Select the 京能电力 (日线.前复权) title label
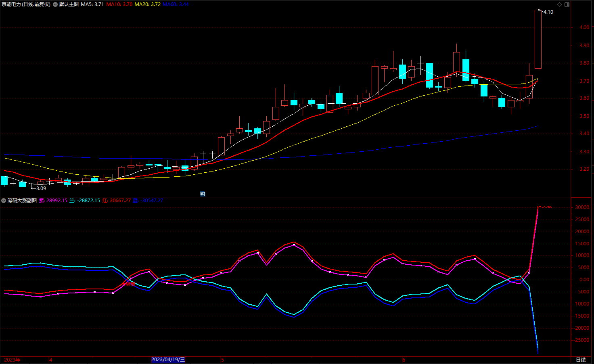 click(x=26, y=4)
